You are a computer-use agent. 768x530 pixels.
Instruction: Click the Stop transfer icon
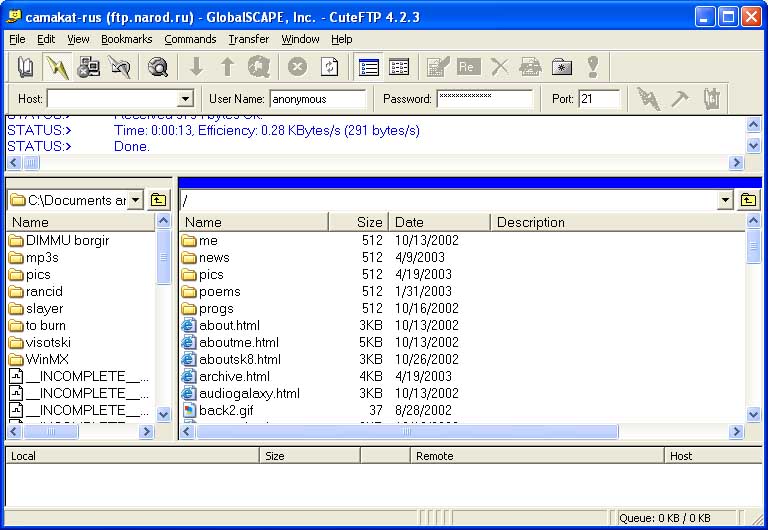[x=297, y=67]
